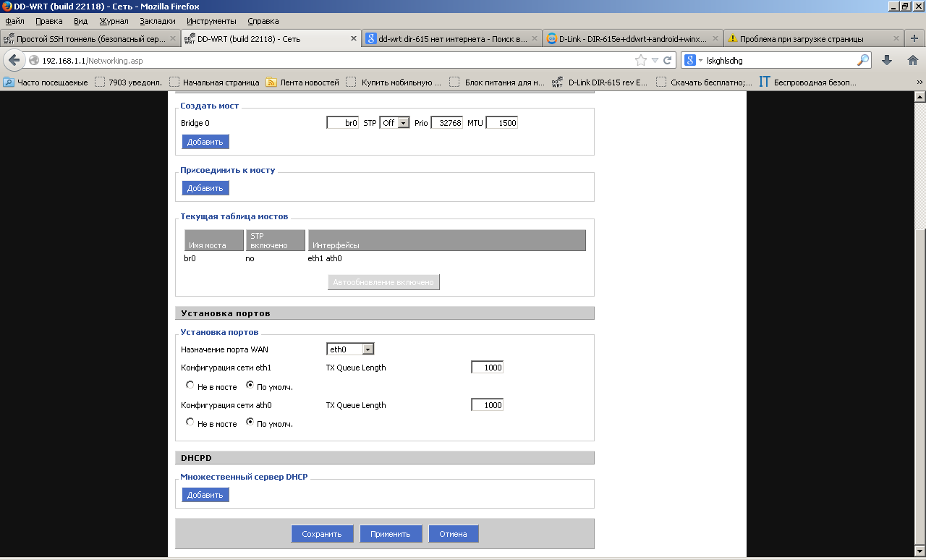Open the D-Link DIR-615 rev E bookmark
Viewport: 926px width, 560px height.
point(600,82)
